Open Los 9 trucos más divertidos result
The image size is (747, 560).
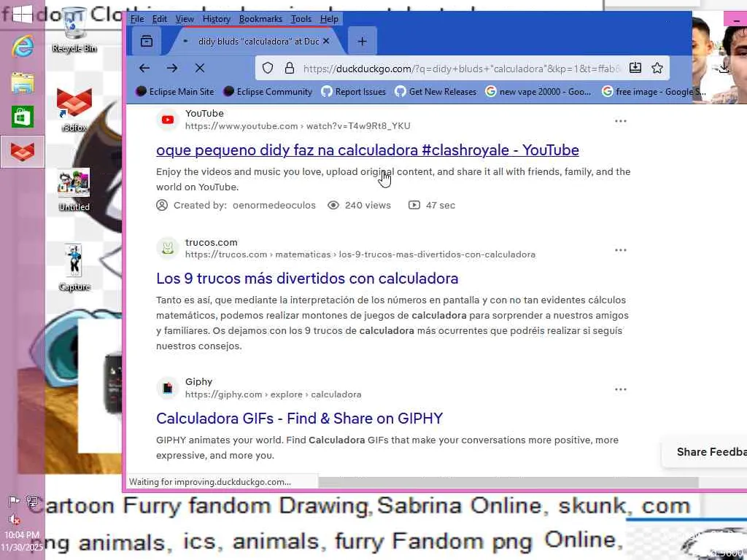307,279
